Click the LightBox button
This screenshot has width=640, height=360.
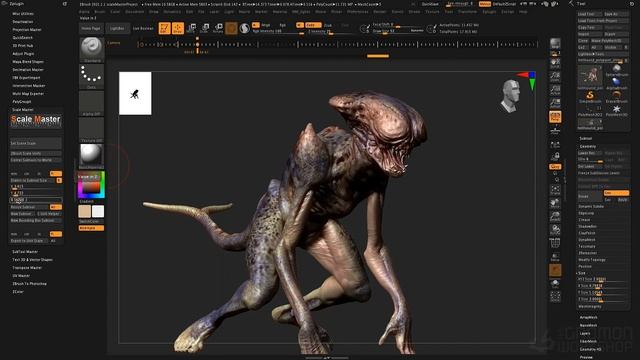click(x=117, y=29)
